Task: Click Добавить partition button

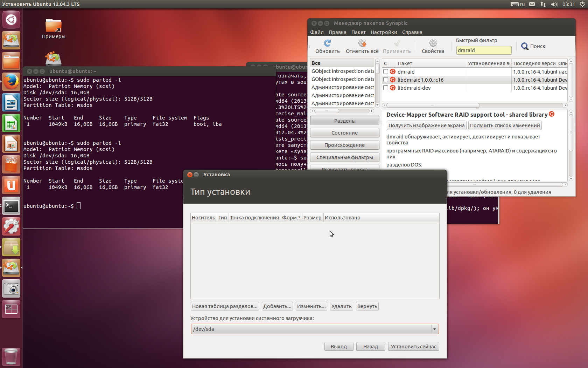Action: click(277, 306)
